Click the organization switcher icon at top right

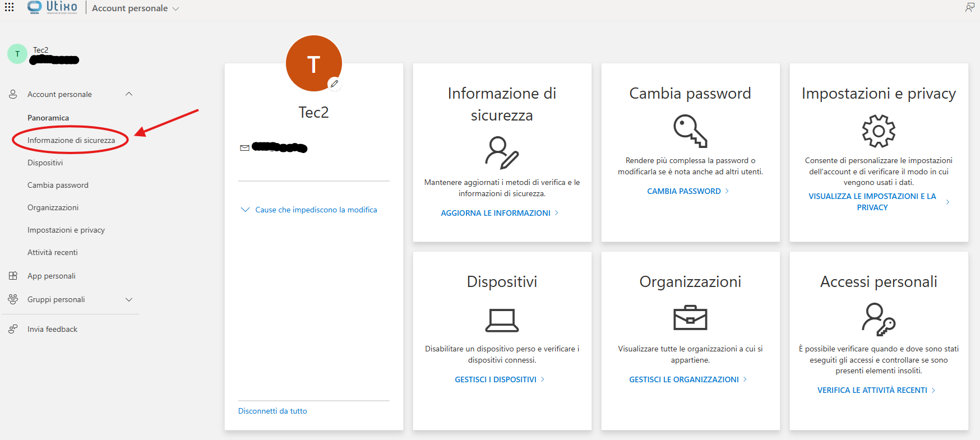point(969,7)
